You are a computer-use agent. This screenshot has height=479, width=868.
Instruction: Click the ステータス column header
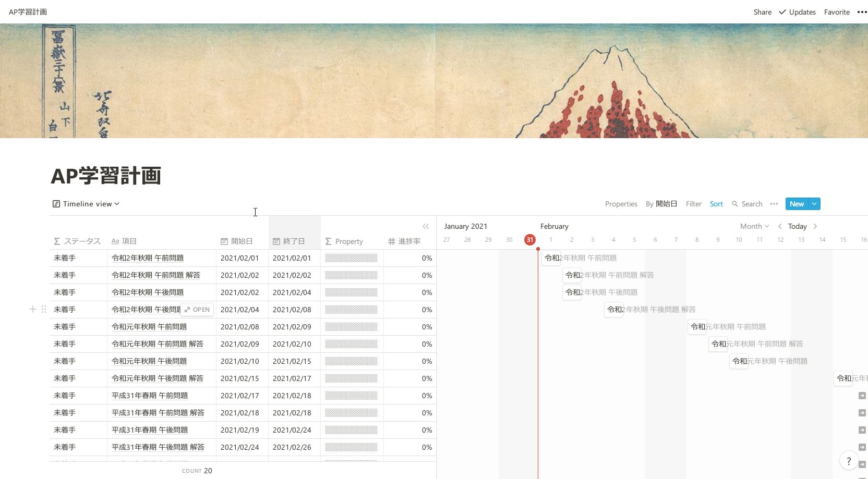point(78,241)
